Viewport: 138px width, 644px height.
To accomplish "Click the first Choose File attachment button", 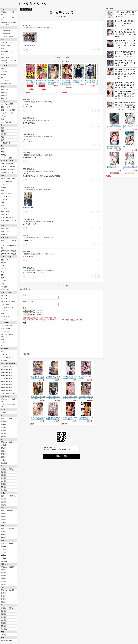I will point(28,310).
